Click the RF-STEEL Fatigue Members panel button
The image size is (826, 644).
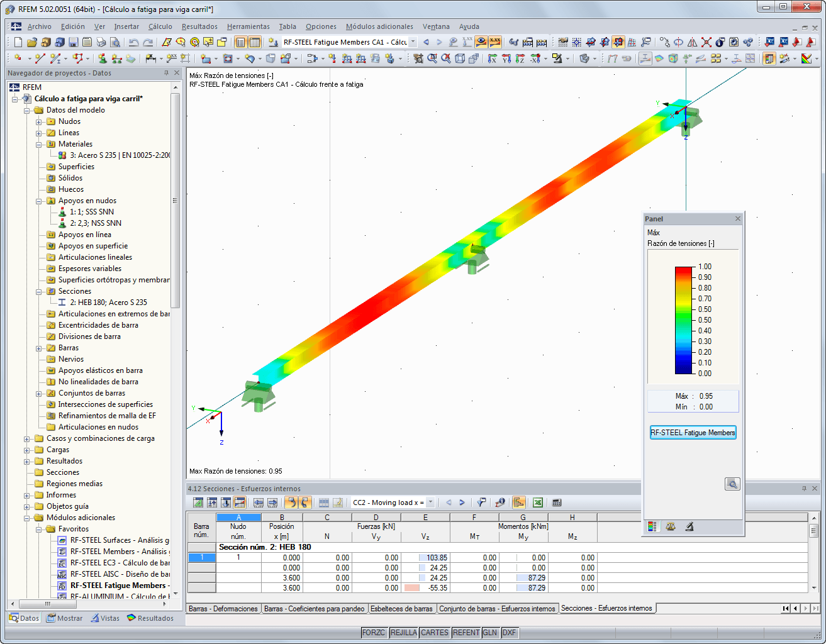(x=693, y=433)
